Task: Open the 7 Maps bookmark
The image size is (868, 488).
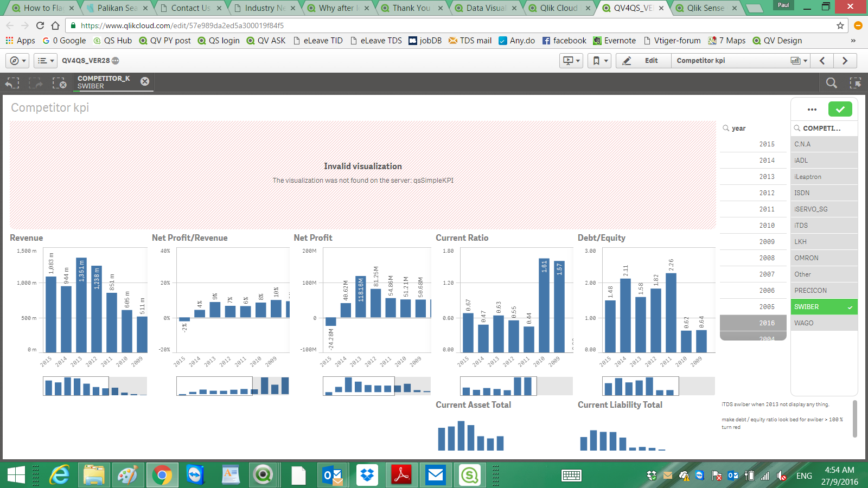Action: (x=727, y=41)
